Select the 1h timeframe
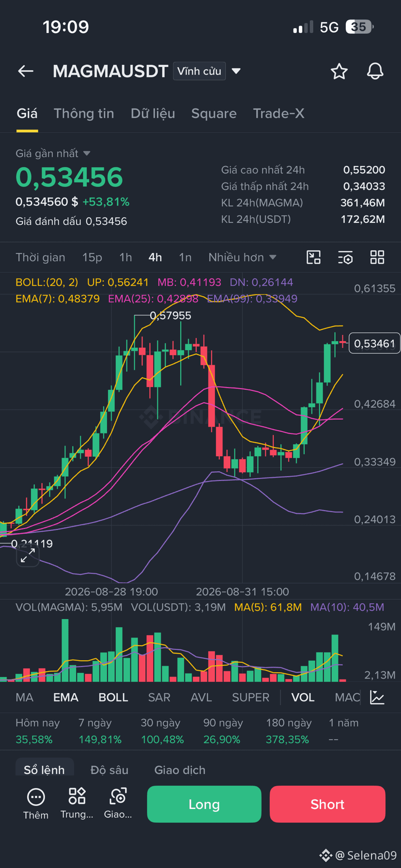The image size is (401, 868). [x=126, y=257]
